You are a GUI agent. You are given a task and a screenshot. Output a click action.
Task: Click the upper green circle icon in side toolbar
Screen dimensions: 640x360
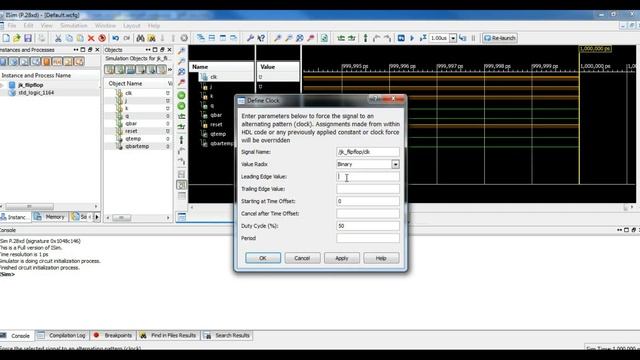182,95
